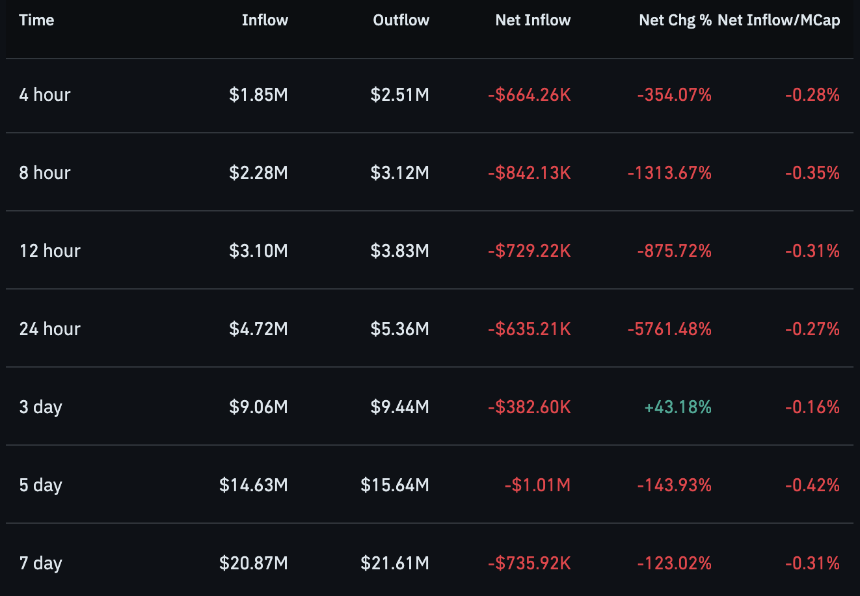Click -0.31% in the 7 day row
Viewport: 860px width, 596px height.
pos(812,563)
